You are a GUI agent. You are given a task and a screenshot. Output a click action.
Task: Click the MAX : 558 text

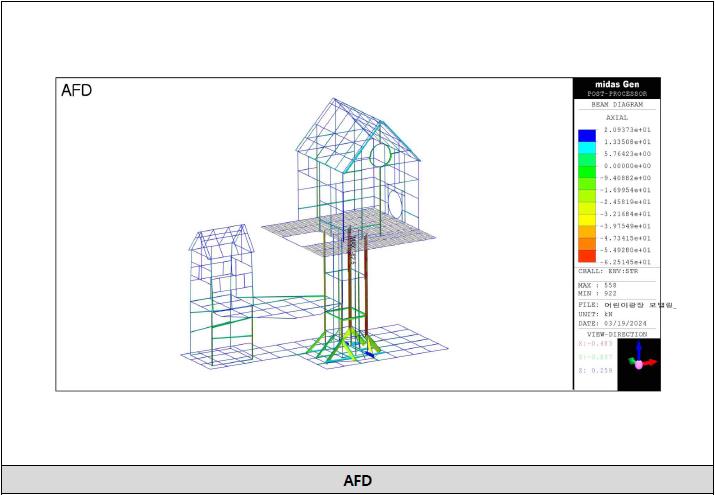[596, 285]
